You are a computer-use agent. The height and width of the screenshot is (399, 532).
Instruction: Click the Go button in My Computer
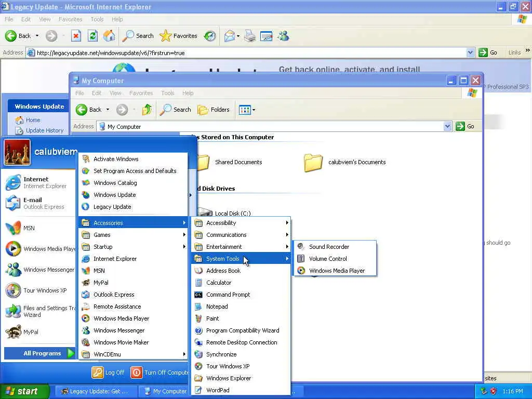click(465, 126)
